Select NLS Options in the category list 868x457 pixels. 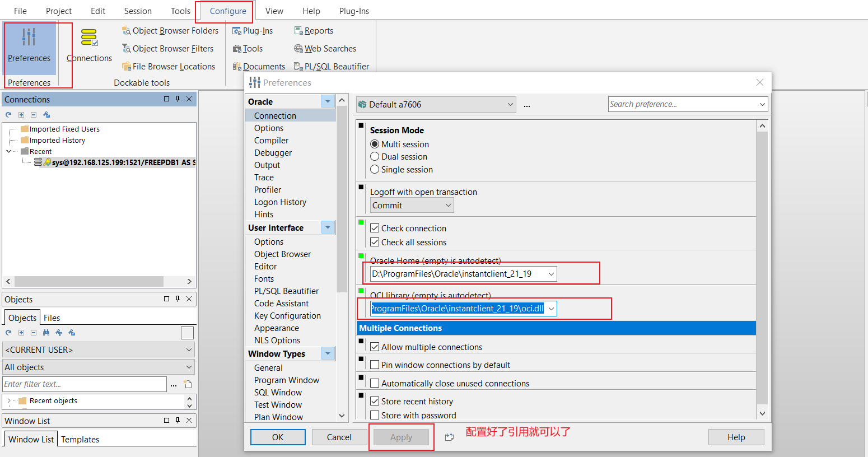277,340
